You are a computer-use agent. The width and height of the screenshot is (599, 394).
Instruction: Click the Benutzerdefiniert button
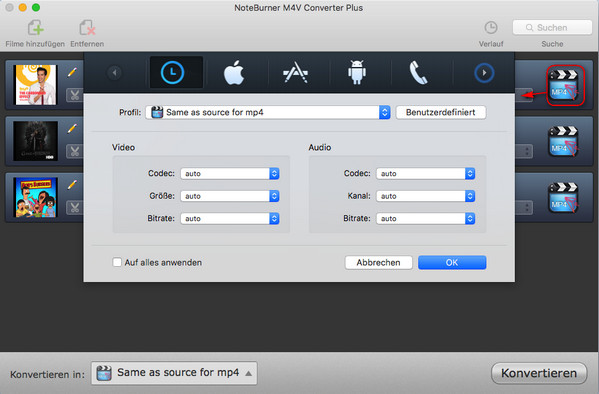tap(441, 112)
